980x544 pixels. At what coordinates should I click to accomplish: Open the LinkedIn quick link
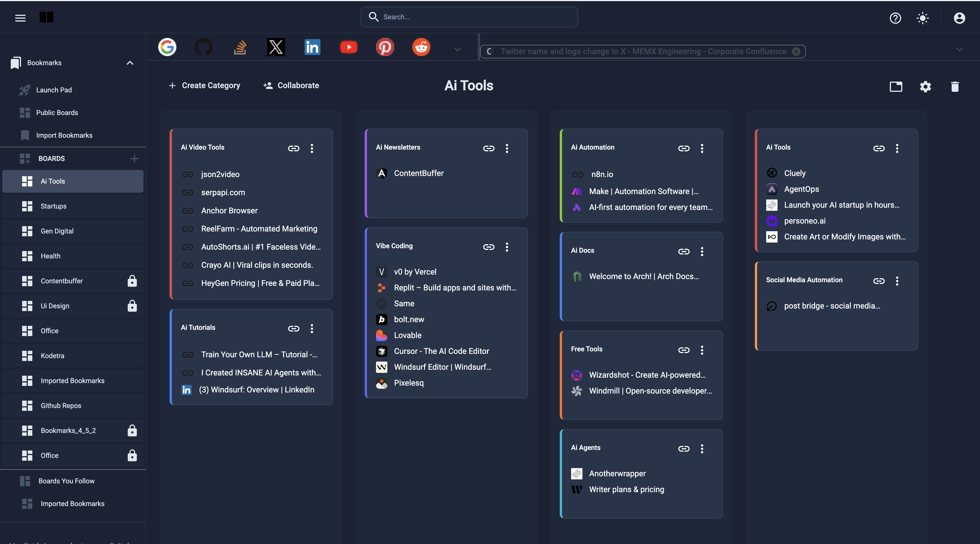click(x=312, y=47)
